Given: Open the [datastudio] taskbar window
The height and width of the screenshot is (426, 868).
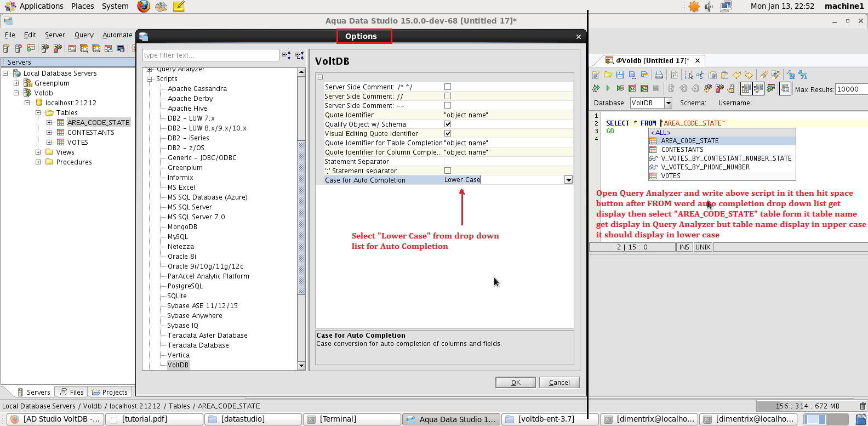Looking at the screenshot, I should tap(253, 419).
